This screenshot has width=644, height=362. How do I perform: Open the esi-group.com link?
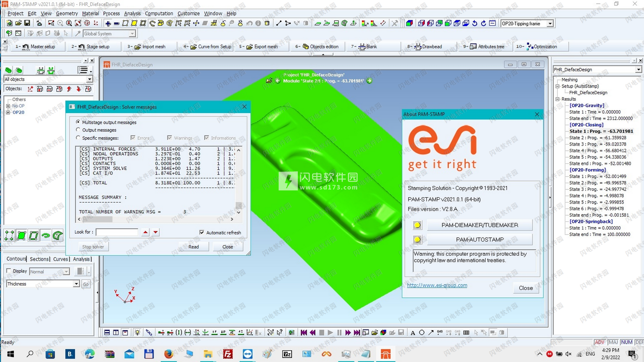[437, 285]
